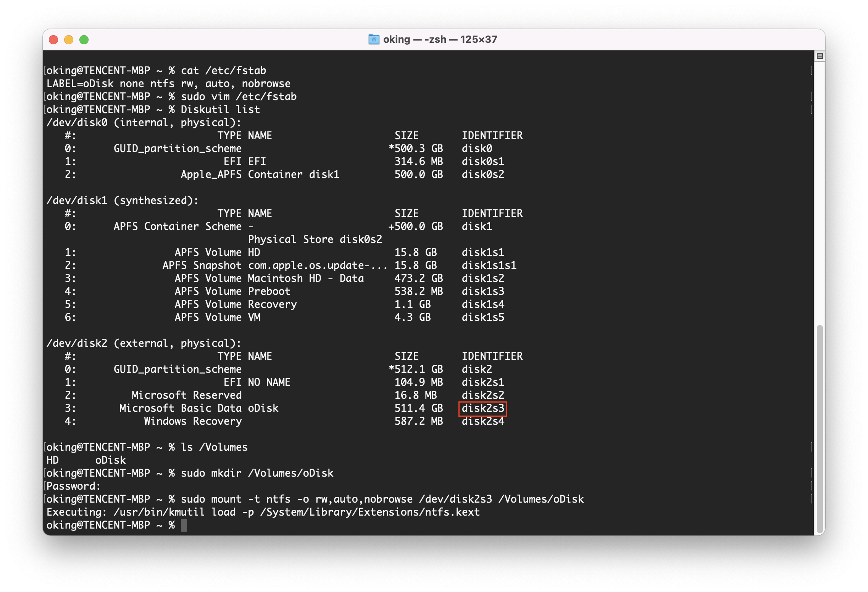Screen dimensions: 868x592
Task: Click the '314.6 MB' EFI size
Action: (419, 162)
